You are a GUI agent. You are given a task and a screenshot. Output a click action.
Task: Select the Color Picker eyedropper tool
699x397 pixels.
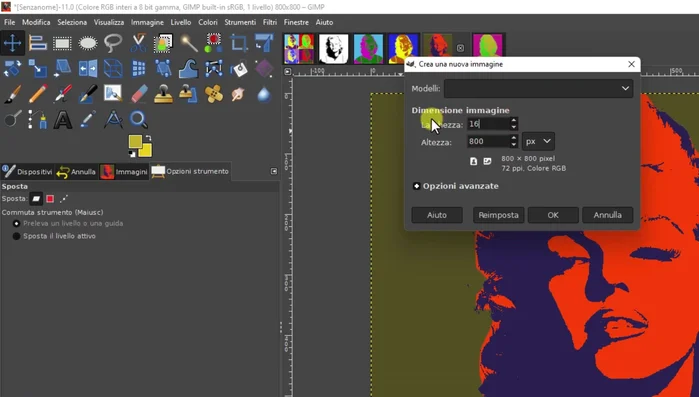coord(88,119)
